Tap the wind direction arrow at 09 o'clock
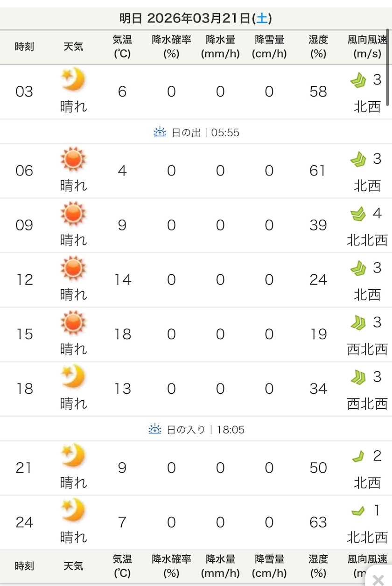 pyautogui.click(x=358, y=214)
